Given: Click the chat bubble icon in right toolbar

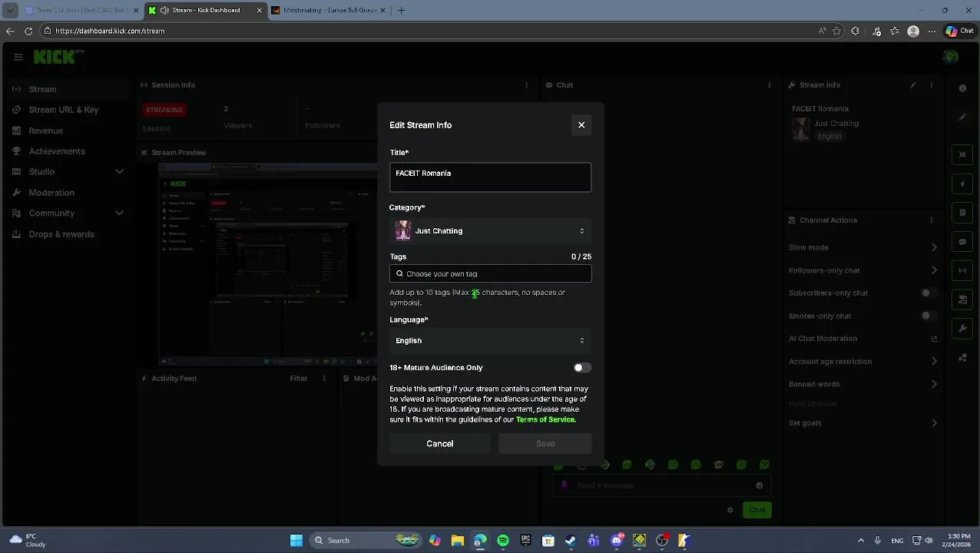Looking at the screenshot, I should [962, 242].
